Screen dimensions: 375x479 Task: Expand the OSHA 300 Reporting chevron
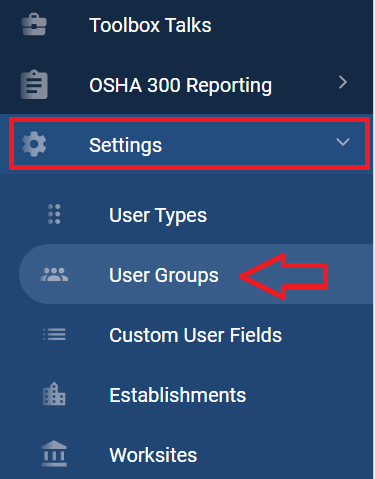coord(343,82)
